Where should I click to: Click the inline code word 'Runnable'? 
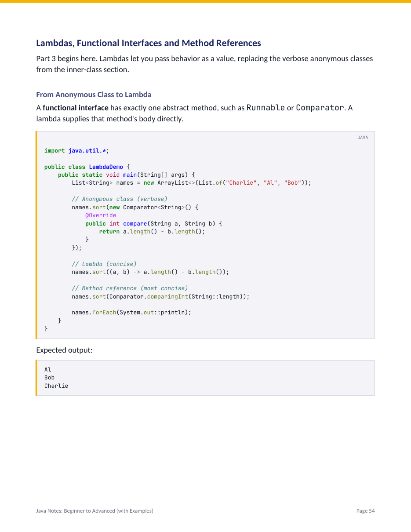[266, 108]
